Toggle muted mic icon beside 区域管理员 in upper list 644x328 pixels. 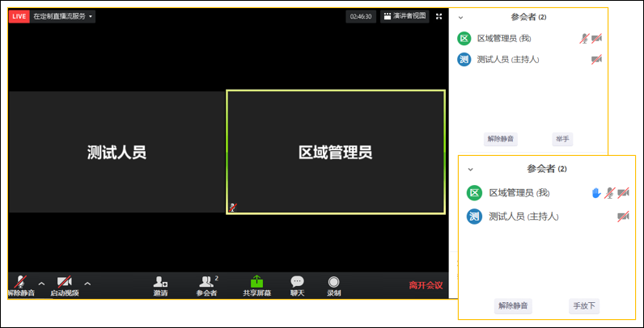click(584, 39)
